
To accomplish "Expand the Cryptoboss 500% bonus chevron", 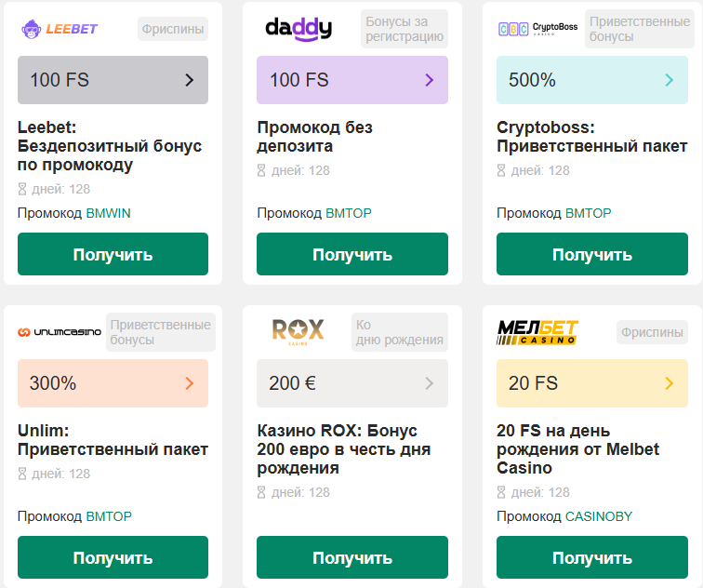I will pos(669,80).
